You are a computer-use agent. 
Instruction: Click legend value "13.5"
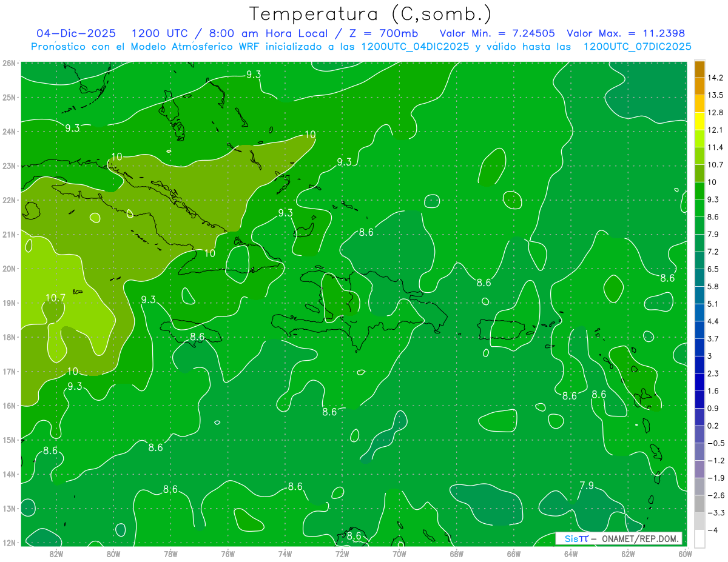tap(716, 95)
